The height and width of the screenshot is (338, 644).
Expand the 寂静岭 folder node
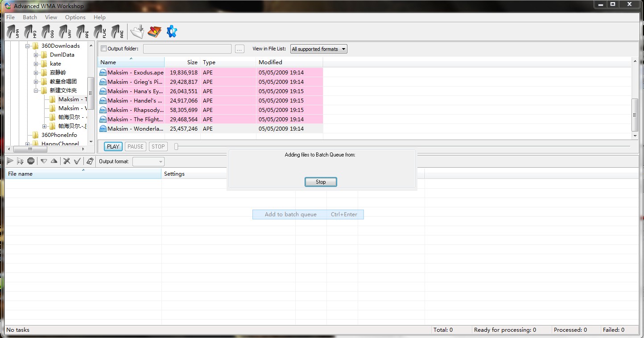click(x=36, y=73)
